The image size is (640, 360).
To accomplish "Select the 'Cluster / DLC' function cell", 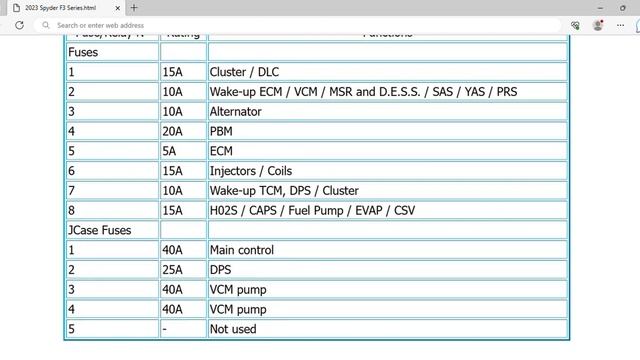I will 388,72.
